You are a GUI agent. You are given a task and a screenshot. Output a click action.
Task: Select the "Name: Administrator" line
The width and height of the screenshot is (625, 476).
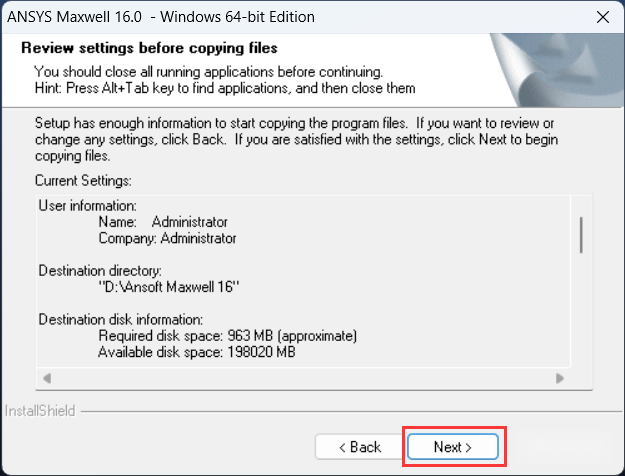pos(163,222)
